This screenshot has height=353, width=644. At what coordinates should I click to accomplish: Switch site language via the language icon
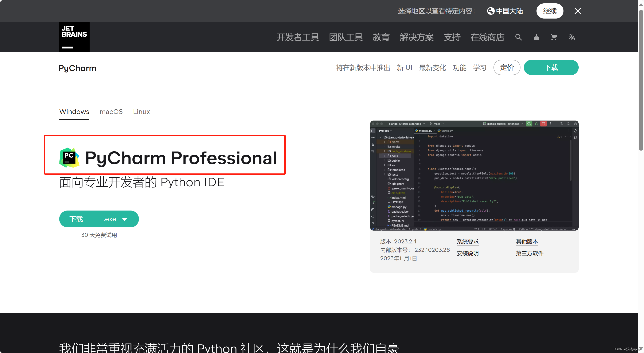[x=572, y=37]
